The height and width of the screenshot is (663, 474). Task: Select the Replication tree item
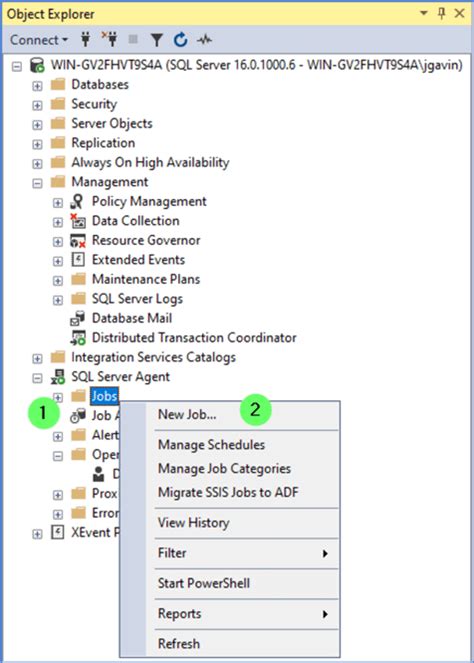(103, 143)
